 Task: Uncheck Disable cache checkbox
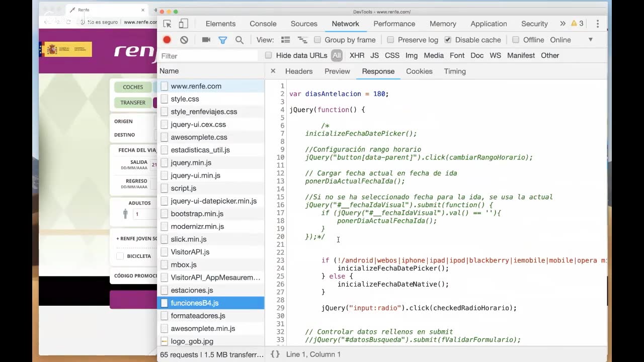pos(448,40)
